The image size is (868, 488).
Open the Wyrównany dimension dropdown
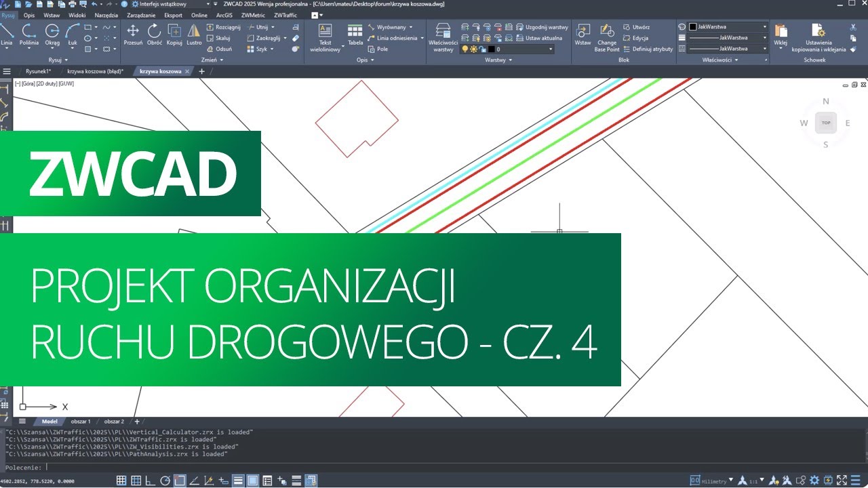pyautogui.click(x=412, y=27)
